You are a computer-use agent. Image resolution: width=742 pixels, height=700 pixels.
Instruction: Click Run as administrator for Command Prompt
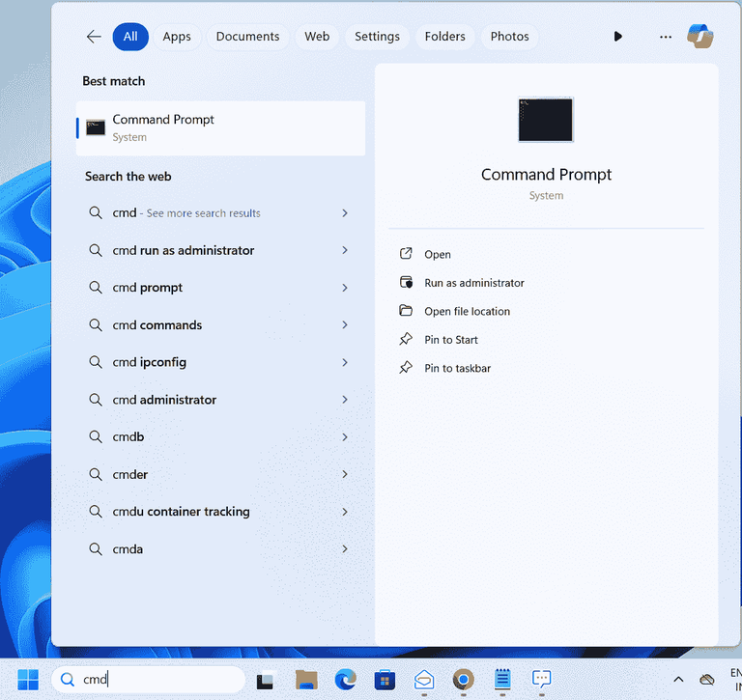(473, 283)
